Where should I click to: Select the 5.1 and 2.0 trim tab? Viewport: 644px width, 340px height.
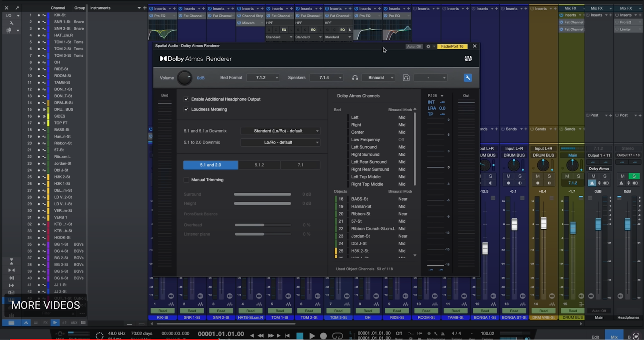pyautogui.click(x=211, y=165)
